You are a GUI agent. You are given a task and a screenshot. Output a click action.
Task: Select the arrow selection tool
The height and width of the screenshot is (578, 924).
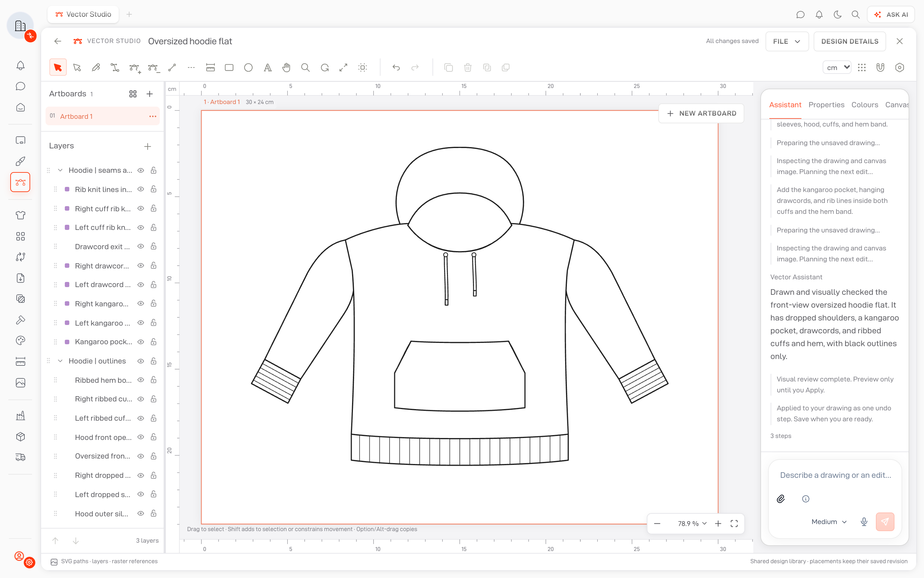point(58,68)
